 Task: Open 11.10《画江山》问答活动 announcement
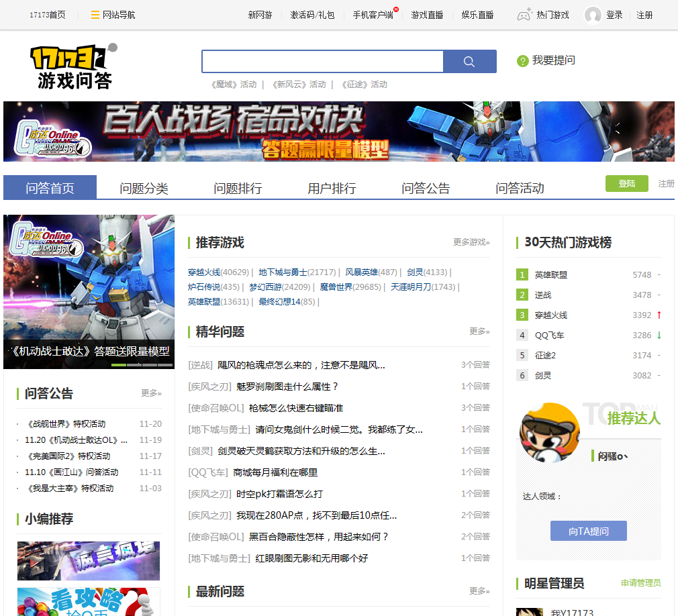(x=72, y=472)
